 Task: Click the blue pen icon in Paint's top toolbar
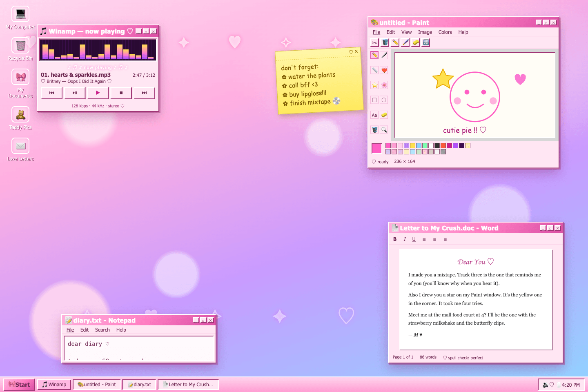405,42
